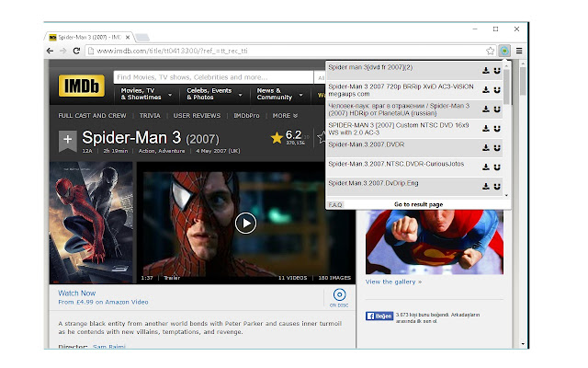Click the IMDb search field

coord(213,77)
